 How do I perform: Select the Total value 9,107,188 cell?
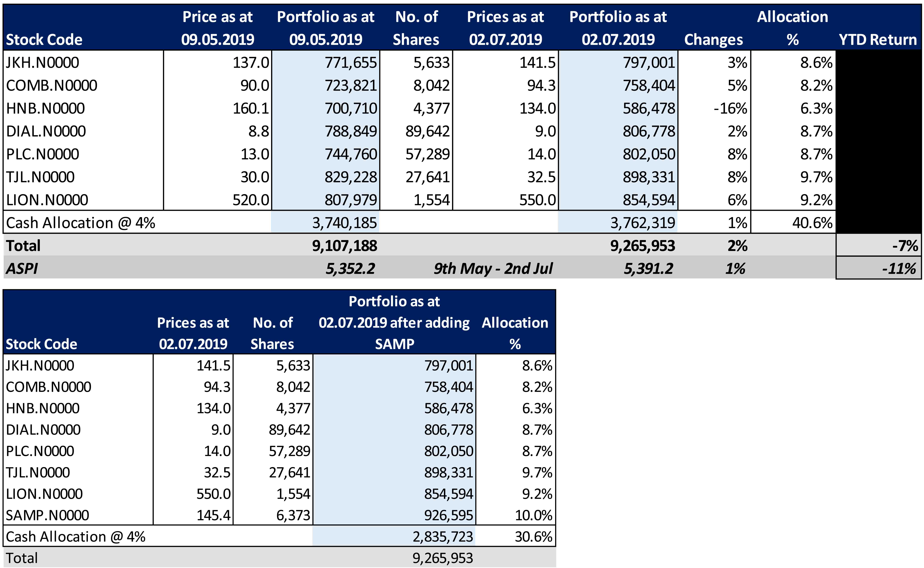coord(345,246)
